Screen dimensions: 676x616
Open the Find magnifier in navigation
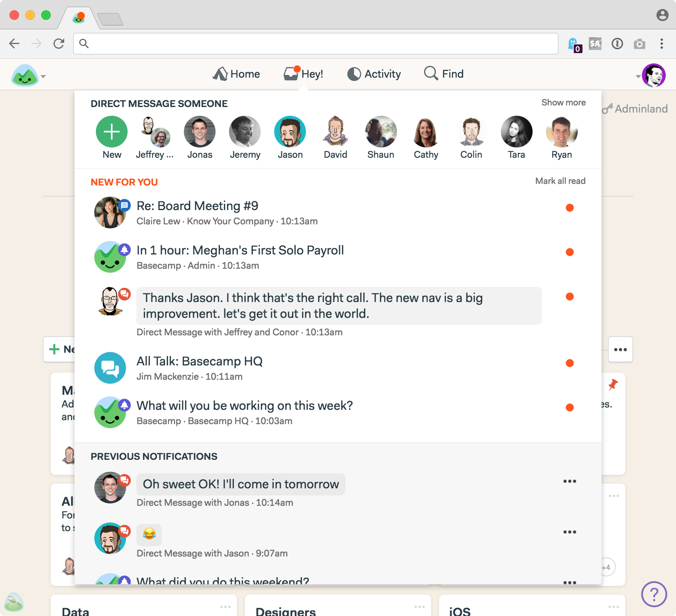[431, 73]
